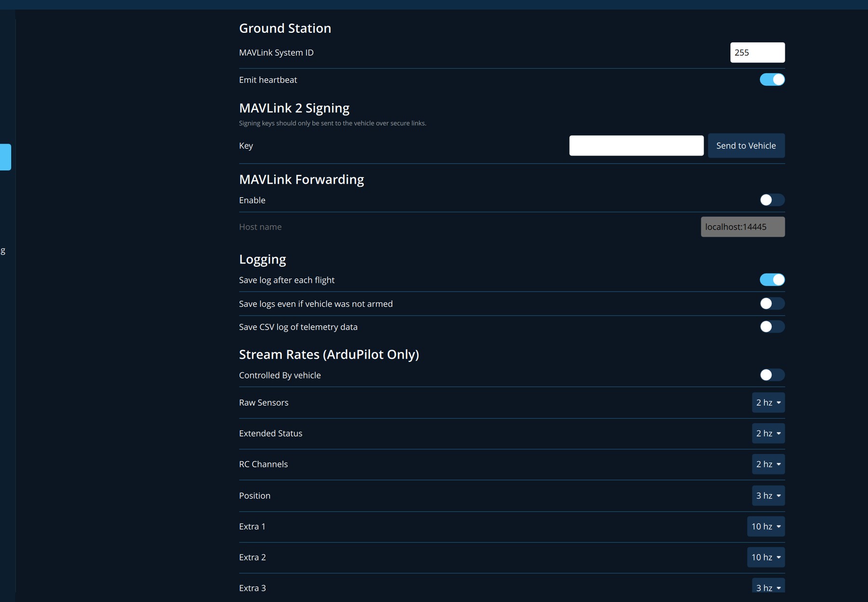This screenshot has height=602, width=868.
Task: Click Stream Rates (ArduPilot Only) heading
Action: tap(329, 355)
